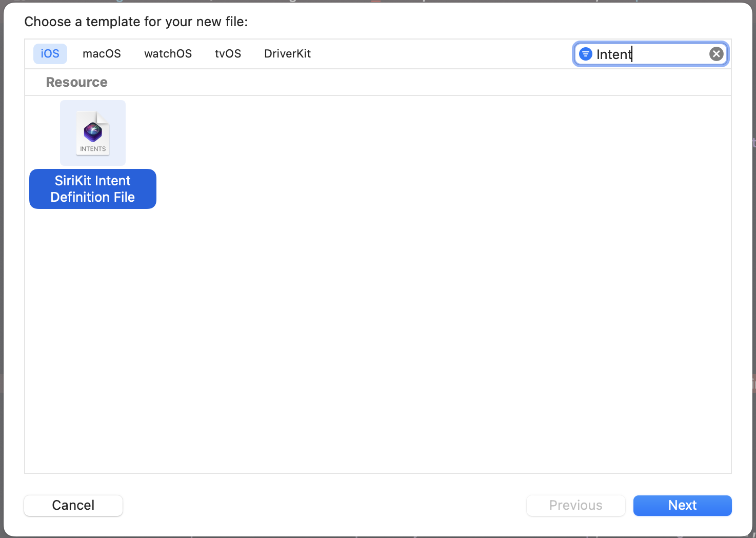Click the dimmed Previous button

point(575,505)
